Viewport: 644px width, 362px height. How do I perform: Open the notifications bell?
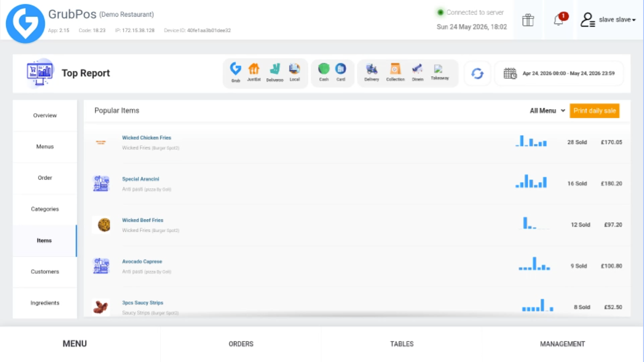pyautogui.click(x=559, y=19)
